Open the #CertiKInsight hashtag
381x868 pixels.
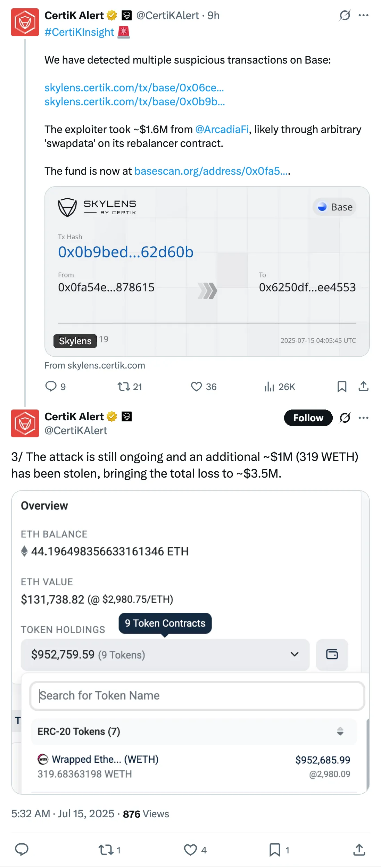pyautogui.click(x=79, y=32)
